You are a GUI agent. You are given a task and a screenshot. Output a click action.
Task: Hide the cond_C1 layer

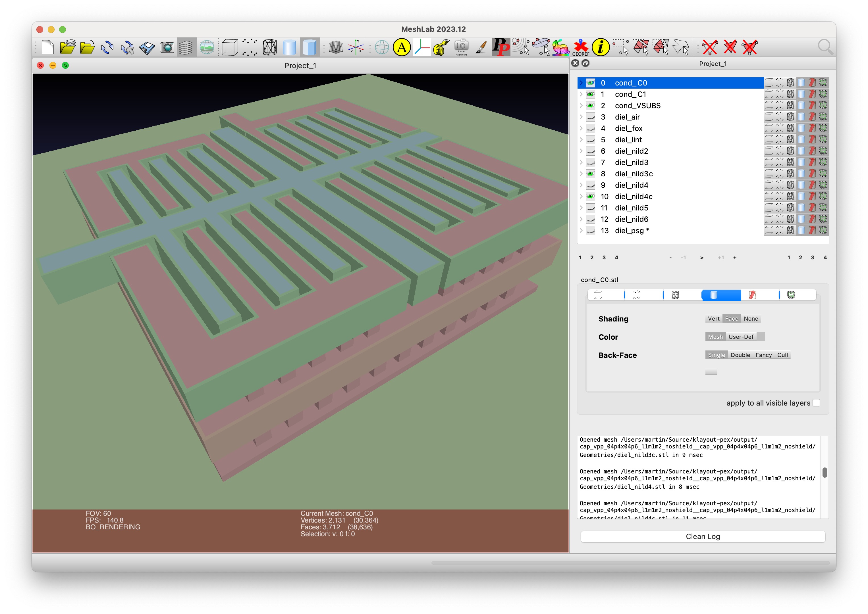[x=590, y=94]
